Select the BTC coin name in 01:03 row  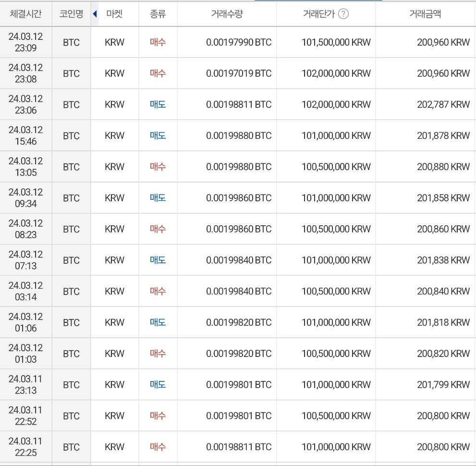coord(72,354)
